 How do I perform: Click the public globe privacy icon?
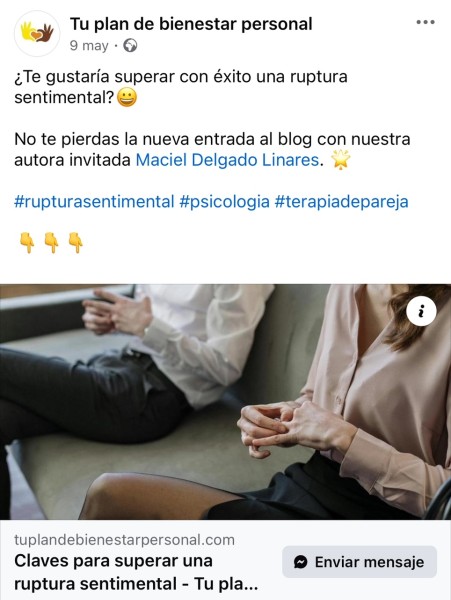(x=130, y=46)
